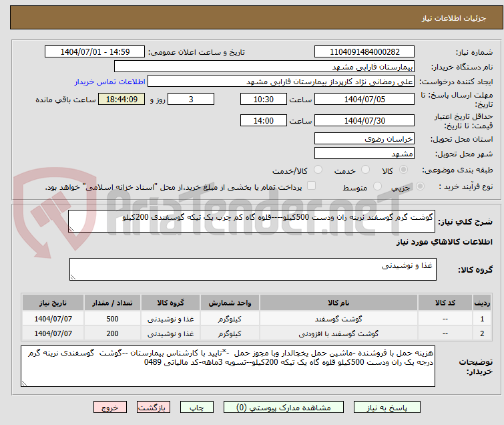Viewport: 504px width, 425px height.
Task: Select the کالا/خدمت radio button
Action: click(318, 170)
